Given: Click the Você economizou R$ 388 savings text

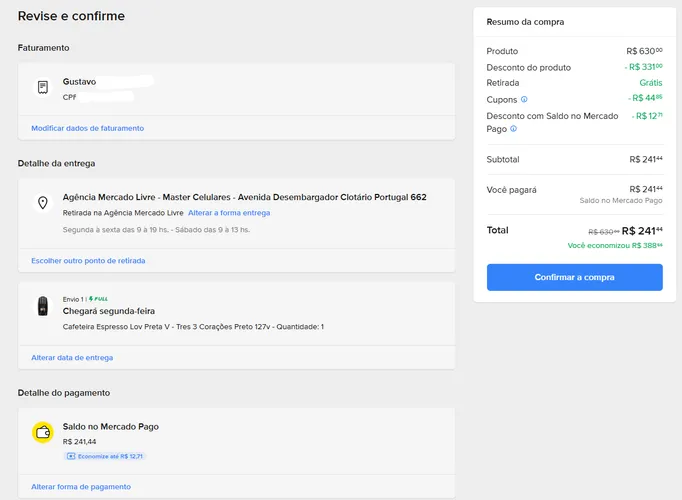Looking at the screenshot, I should [615, 246].
